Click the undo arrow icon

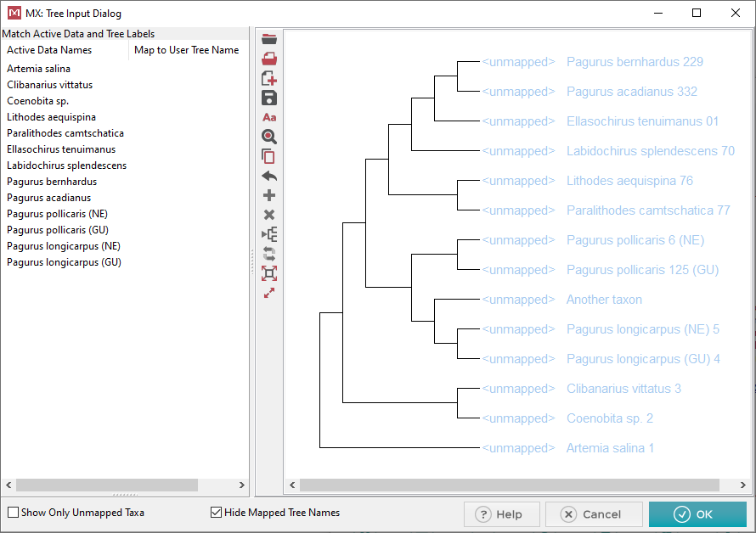(269, 177)
